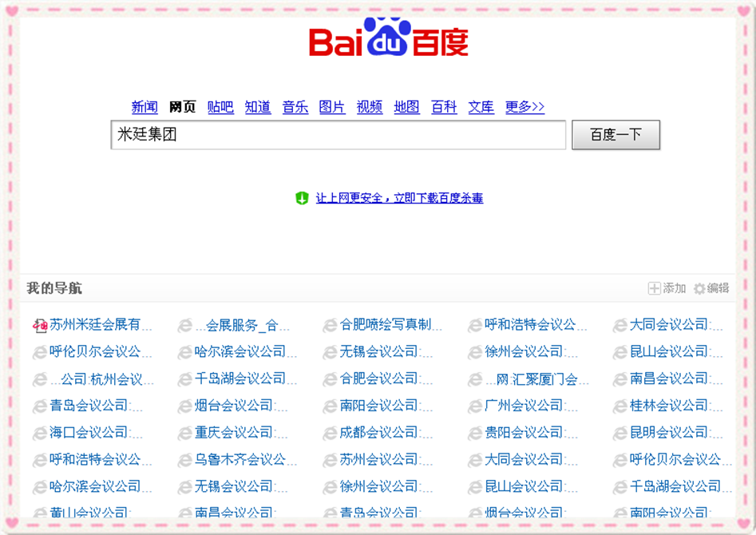This screenshot has width=756, height=535.
Task: Click the plus icon for 添加
Action: pos(654,288)
